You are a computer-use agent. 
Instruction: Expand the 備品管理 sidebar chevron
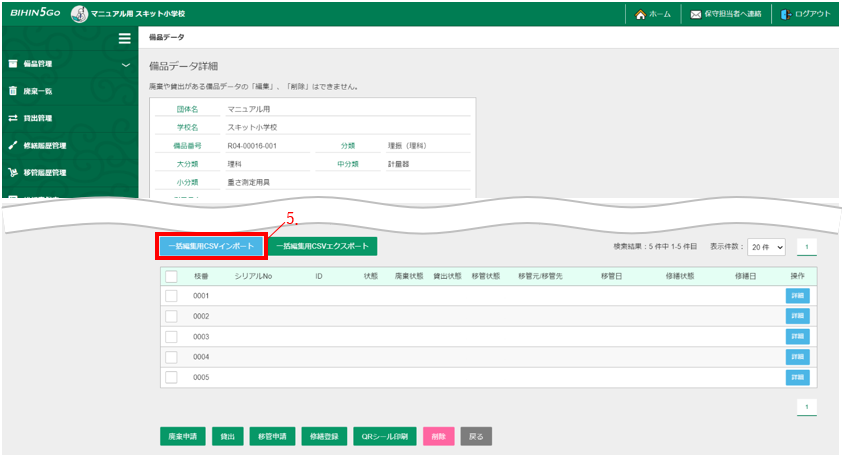click(x=125, y=65)
